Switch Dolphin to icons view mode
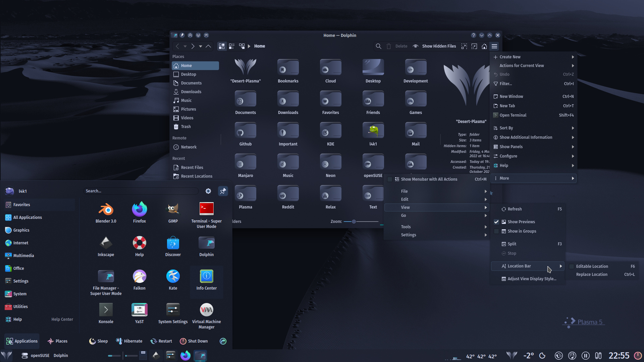The height and width of the screenshot is (362, 644). 222,46
